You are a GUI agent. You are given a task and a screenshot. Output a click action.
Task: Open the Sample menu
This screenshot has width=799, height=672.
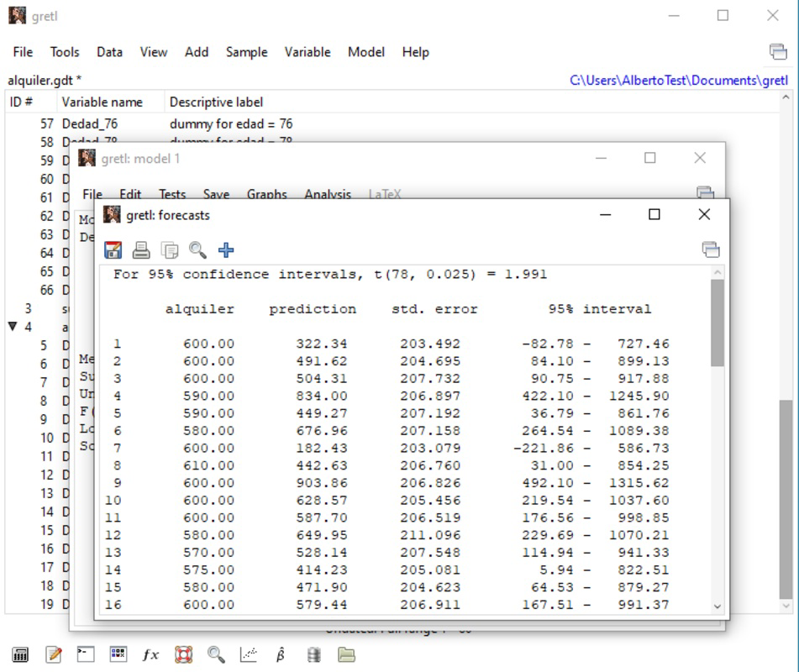pyautogui.click(x=247, y=52)
